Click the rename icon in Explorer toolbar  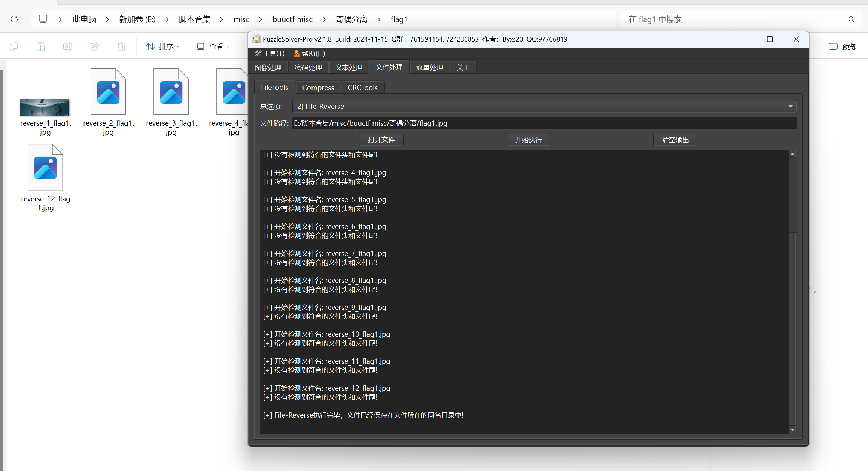68,46
